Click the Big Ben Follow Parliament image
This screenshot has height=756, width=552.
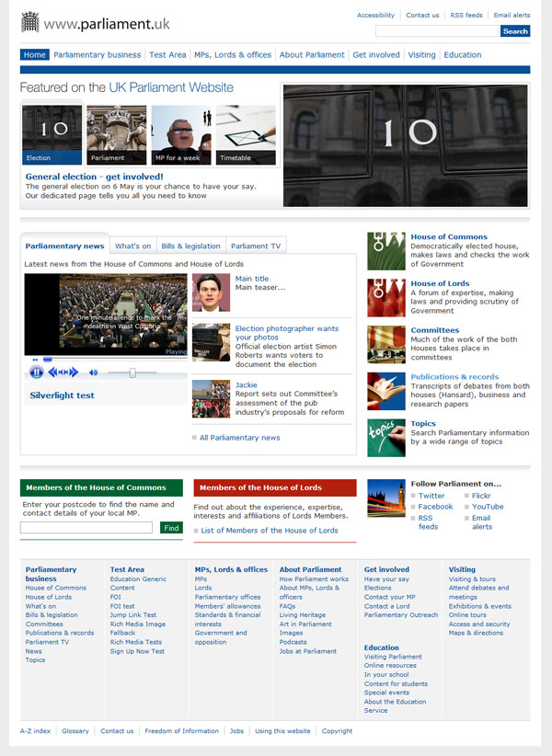386,498
